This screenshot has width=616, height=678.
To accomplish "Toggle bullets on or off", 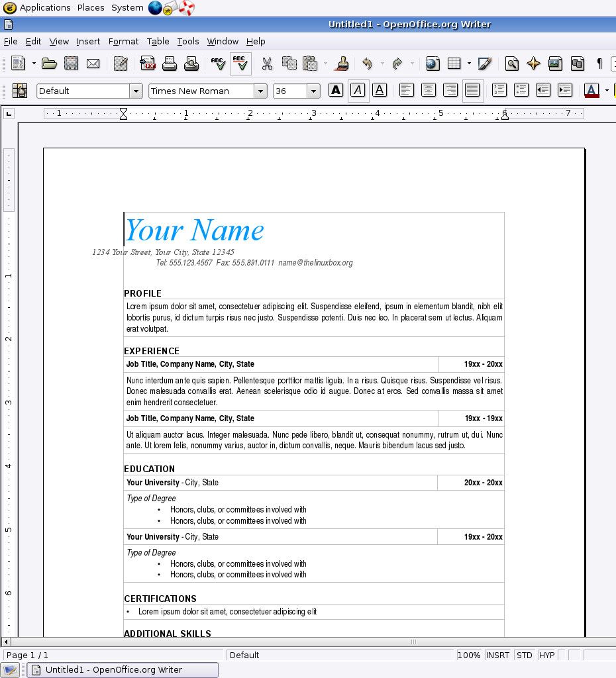I will pos(521,90).
